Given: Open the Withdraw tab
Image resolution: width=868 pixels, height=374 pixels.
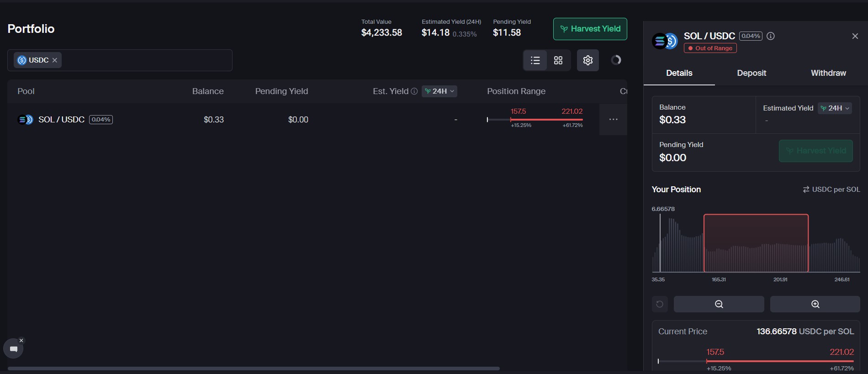Looking at the screenshot, I should (828, 73).
